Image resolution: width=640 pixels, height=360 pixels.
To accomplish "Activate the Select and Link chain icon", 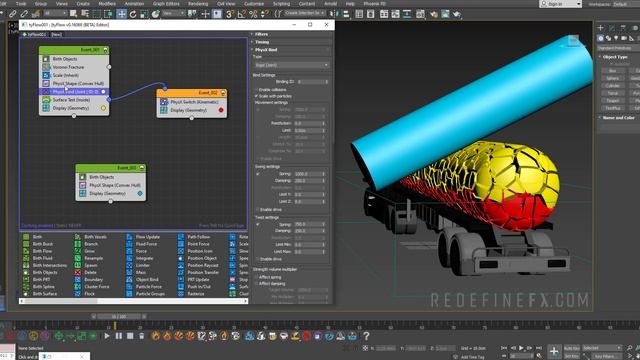I will pyautogui.click(x=13, y=14).
